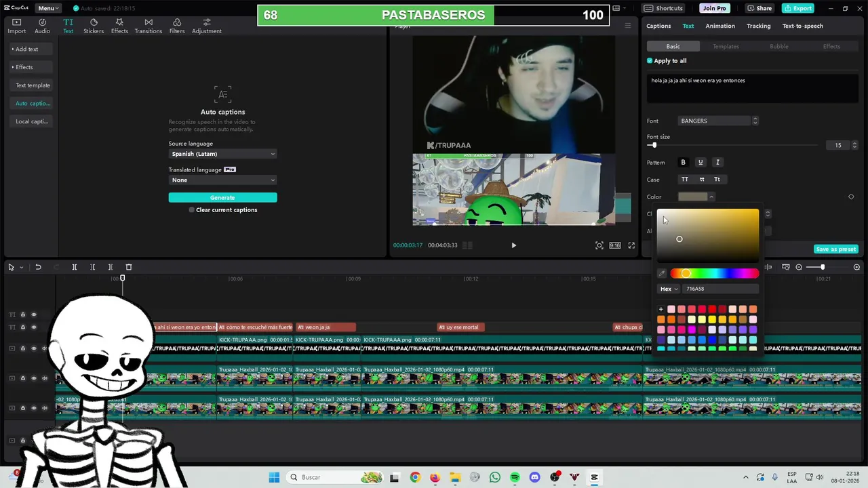Switch to the Captions tab
Screen dimensions: 868x488
click(658, 26)
